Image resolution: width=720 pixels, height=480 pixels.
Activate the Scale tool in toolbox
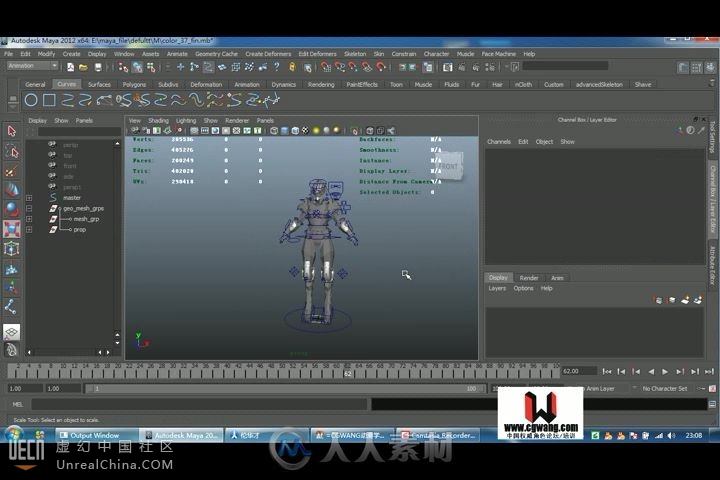[x=12, y=229]
